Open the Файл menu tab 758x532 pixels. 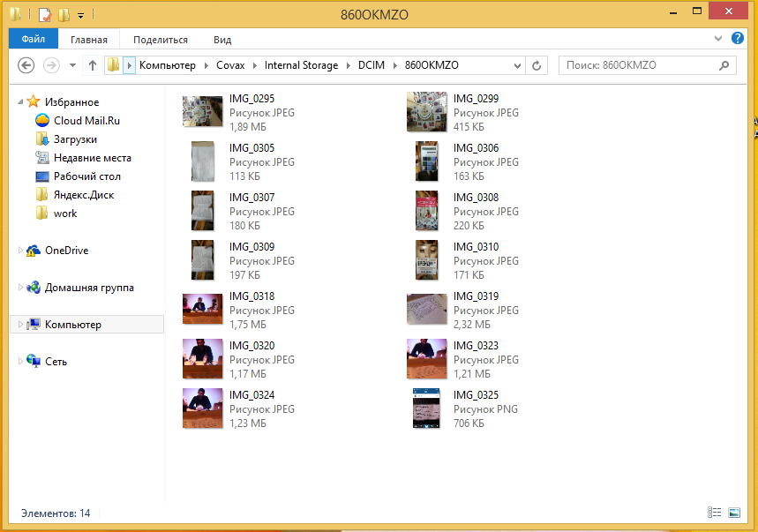pos(34,39)
